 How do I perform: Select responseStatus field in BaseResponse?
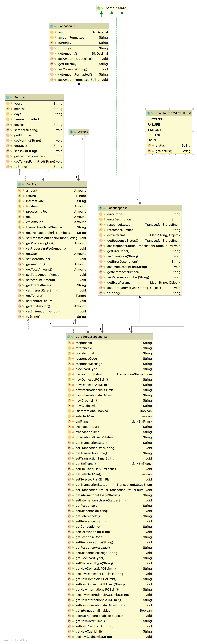[x=140, y=225]
